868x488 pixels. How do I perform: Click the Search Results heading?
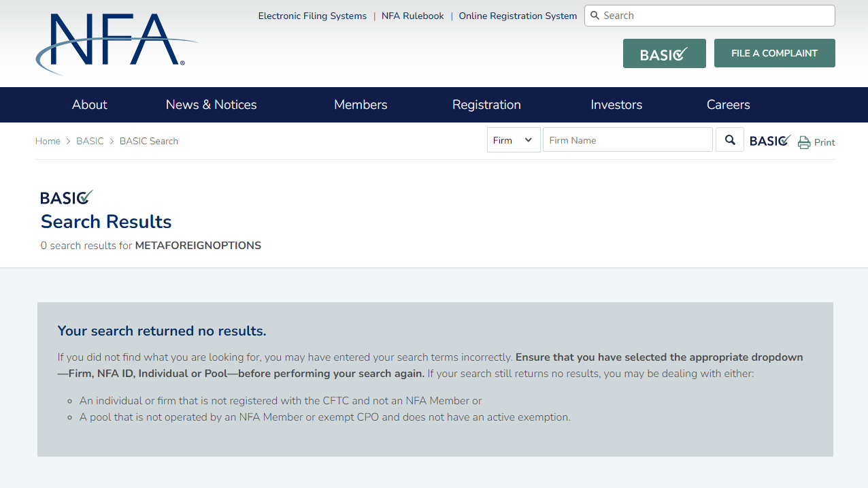pyautogui.click(x=106, y=222)
